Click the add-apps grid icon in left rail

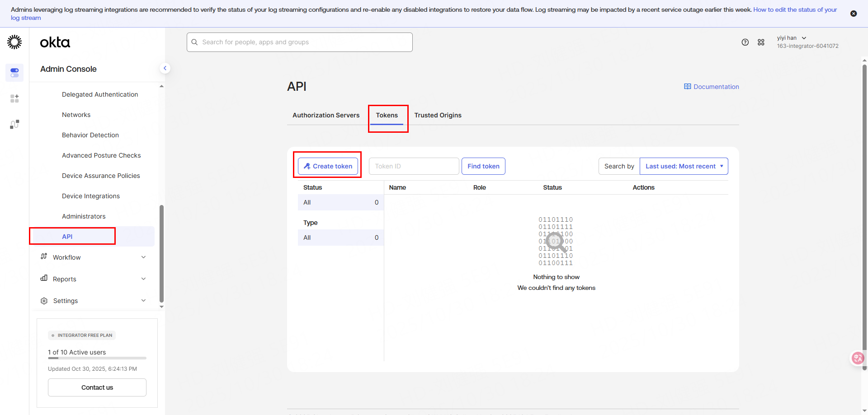click(14, 98)
